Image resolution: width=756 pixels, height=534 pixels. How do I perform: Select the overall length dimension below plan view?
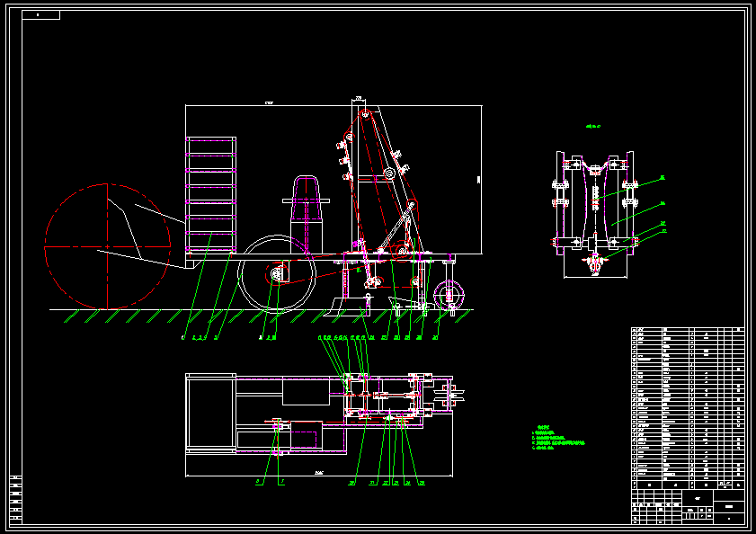319,474
